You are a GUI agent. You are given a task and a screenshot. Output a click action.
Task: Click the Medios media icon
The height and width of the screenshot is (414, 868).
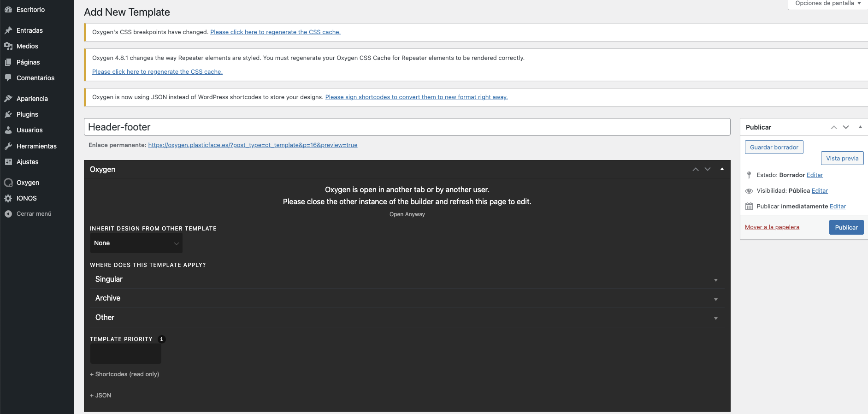coord(8,46)
